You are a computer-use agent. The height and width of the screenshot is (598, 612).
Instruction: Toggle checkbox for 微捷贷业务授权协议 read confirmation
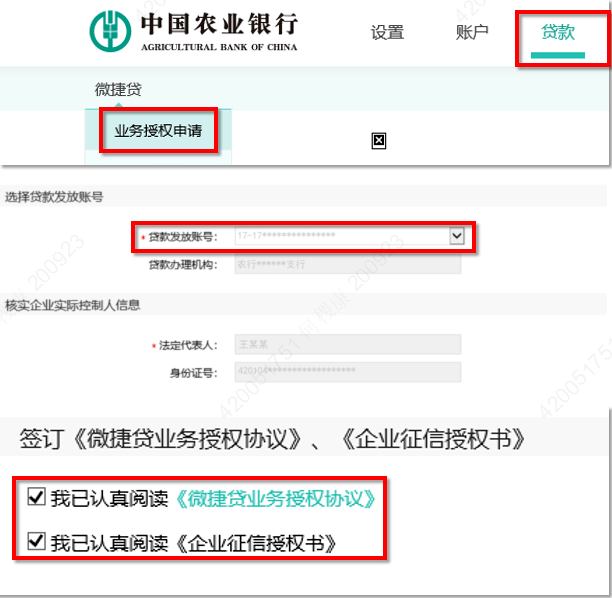(37, 497)
